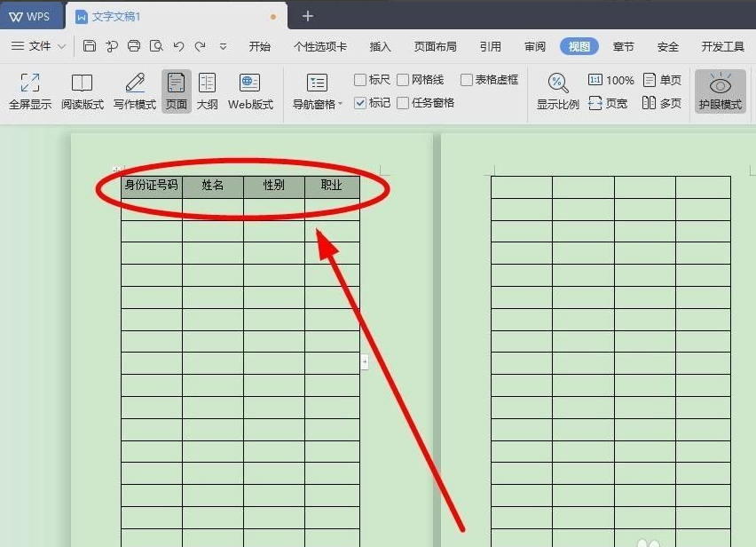The image size is (756, 547).
Task: Enable the 标尺 ruler checkbox
Action: pyautogui.click(x=358, y=79)
